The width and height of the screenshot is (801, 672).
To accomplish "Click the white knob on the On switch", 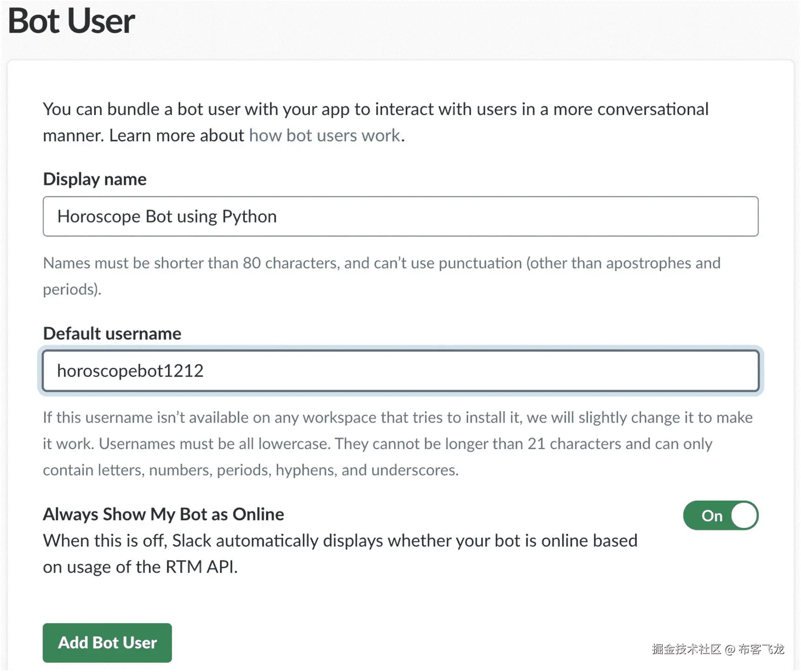I will tap(744, 515).
